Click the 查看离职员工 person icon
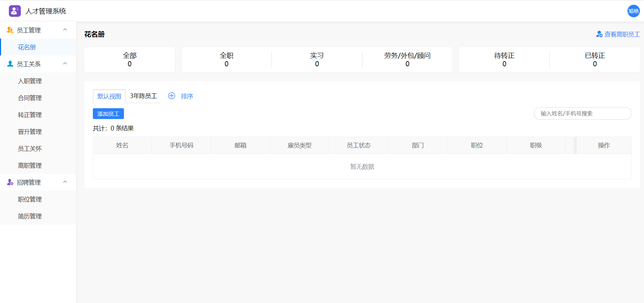Viewport: 644px width, 303px height. point(599,34)
